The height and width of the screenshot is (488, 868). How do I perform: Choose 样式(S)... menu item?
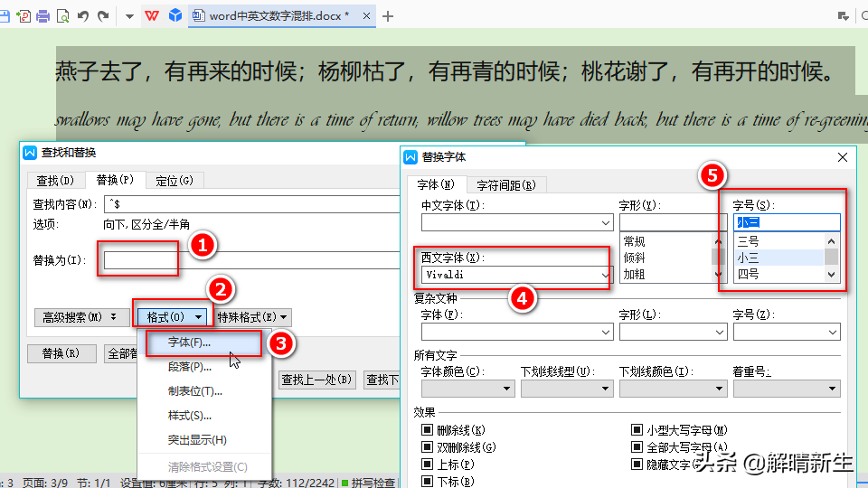point(204,416)
